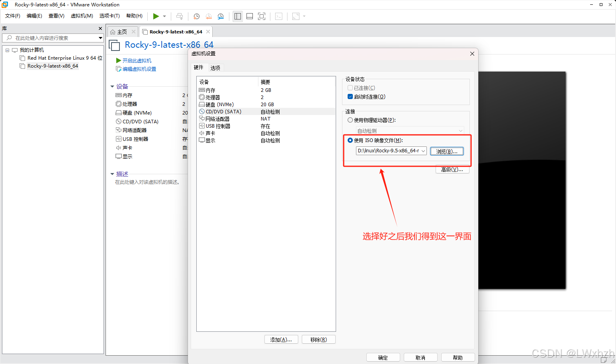Image resolution: width=616 pixels, height=364 pixels.
Task: Click the 添加(A)... add device button
Action: click(281, 340)
